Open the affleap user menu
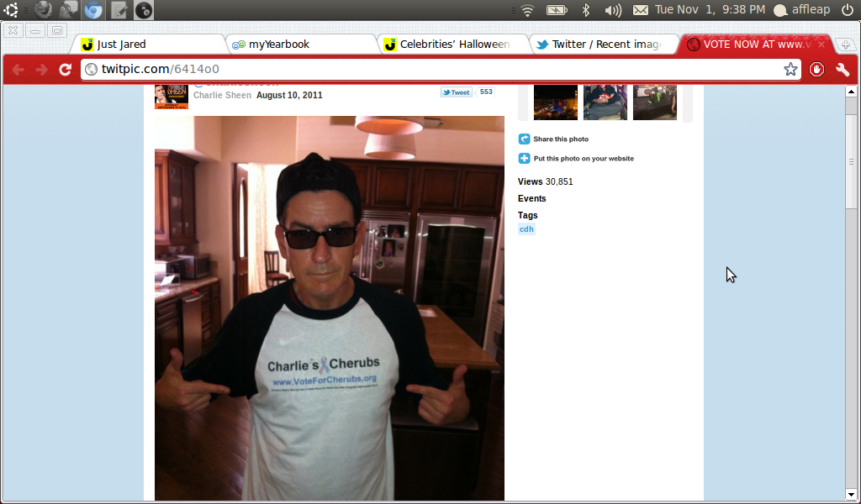861x504 pixels. point(801,10)
